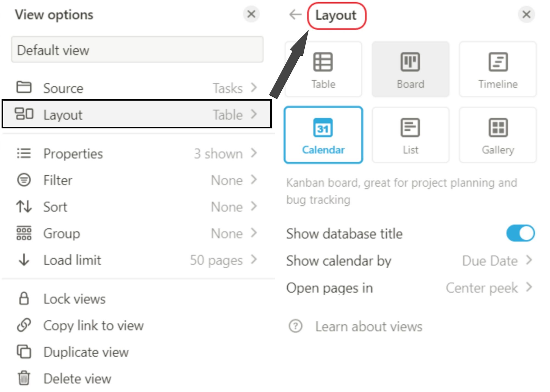Select the Timeline layout icon
The image size is (550, 392).
(x=498, y=62)
